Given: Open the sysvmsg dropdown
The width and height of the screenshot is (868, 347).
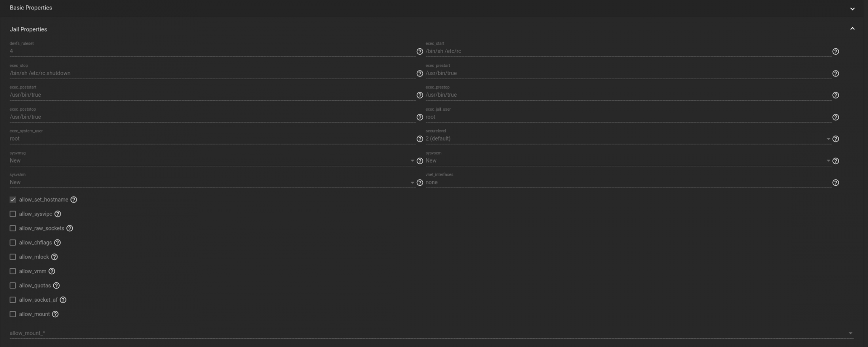Looking at the screenshot, I should 212,161.
